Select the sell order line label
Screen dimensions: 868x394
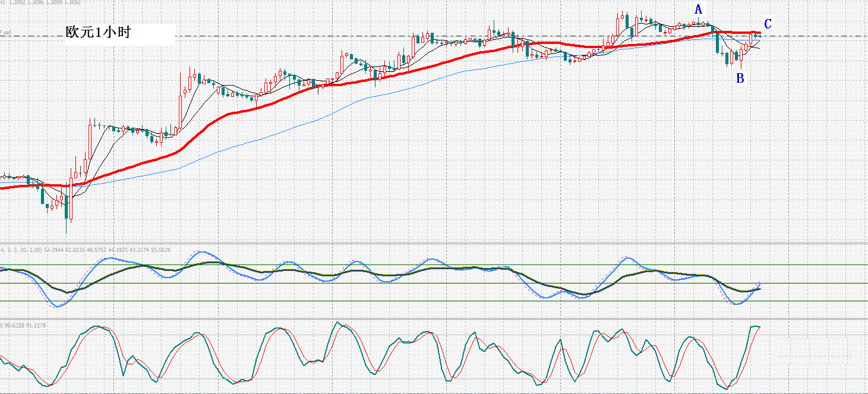[6, 33]
